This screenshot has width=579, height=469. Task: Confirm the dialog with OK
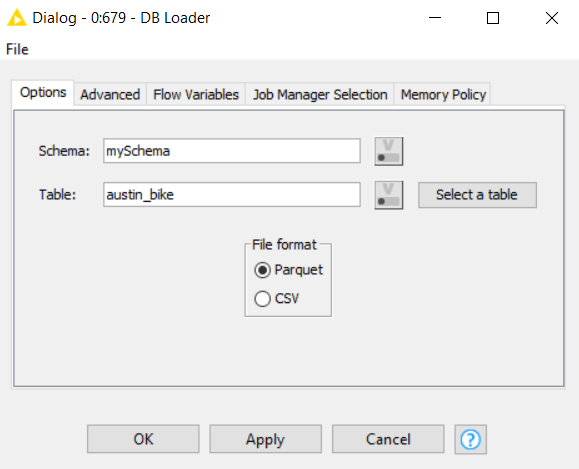click(143, 439)
